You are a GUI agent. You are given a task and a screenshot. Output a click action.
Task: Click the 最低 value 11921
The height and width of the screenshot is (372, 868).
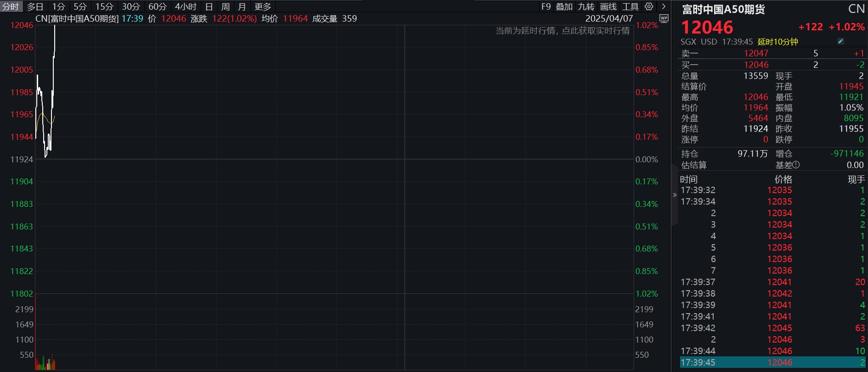851,97
